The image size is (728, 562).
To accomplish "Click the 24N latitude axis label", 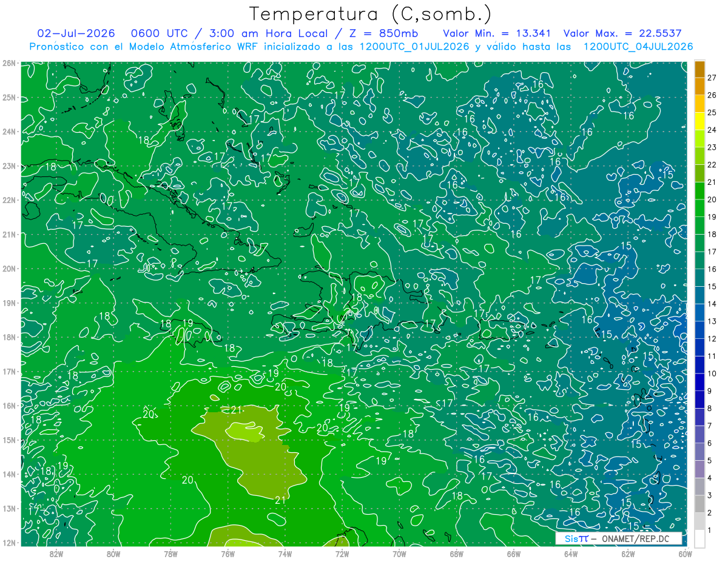I will 9,132.
